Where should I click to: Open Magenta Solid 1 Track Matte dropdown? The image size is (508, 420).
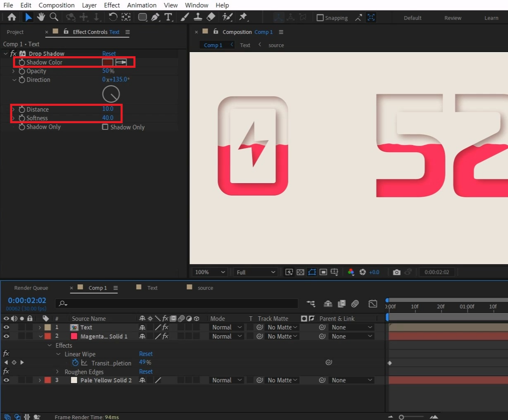coord(282,336)
